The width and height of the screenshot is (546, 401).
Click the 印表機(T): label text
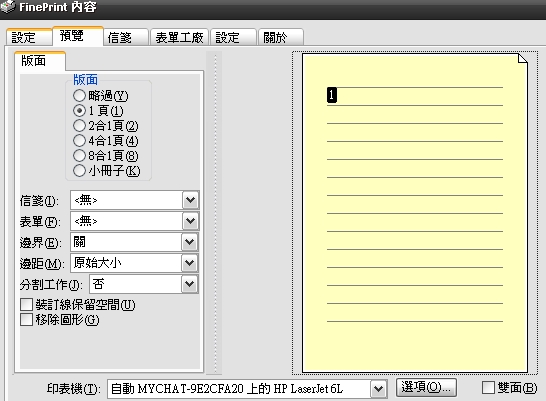pyautogui.click(x=73, y=388)
